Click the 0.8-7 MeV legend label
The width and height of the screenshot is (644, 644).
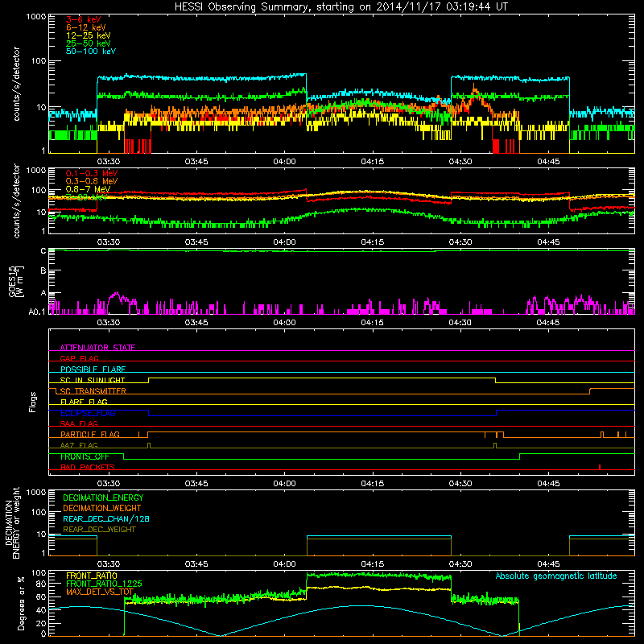point(88,189)
